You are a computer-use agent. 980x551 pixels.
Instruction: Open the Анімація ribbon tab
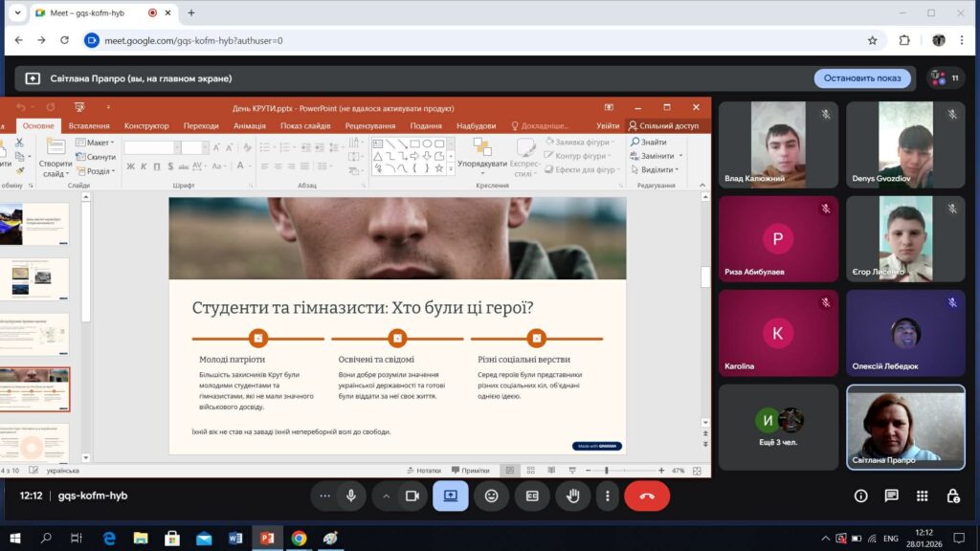coord(250,125)
